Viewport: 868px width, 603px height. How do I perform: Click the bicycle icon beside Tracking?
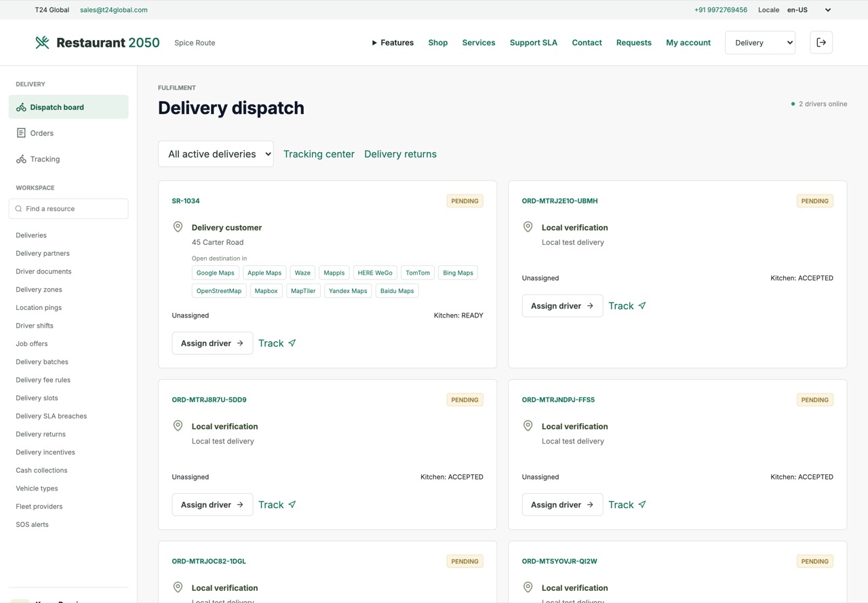[x=21, y=159]
